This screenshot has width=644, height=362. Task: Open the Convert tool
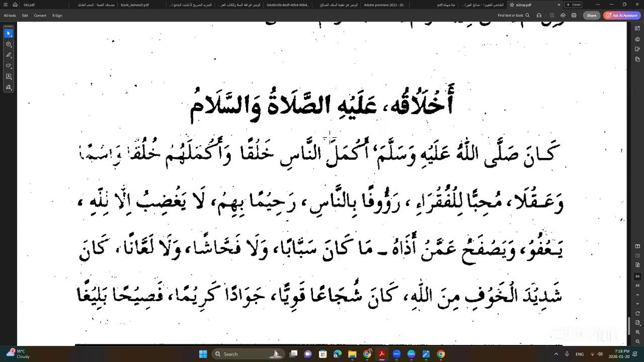pyautogui.click(x=40, y=16)
